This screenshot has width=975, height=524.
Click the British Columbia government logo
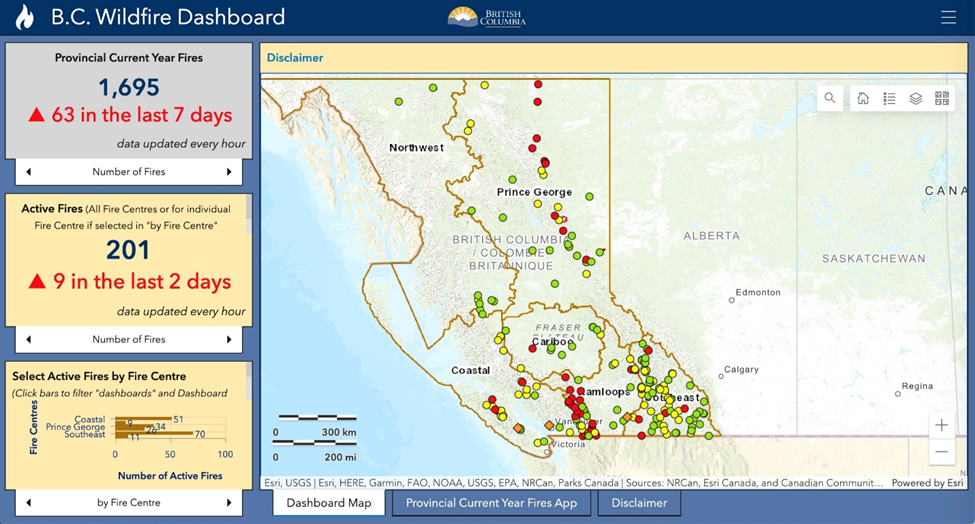click(x=487, y=17)
